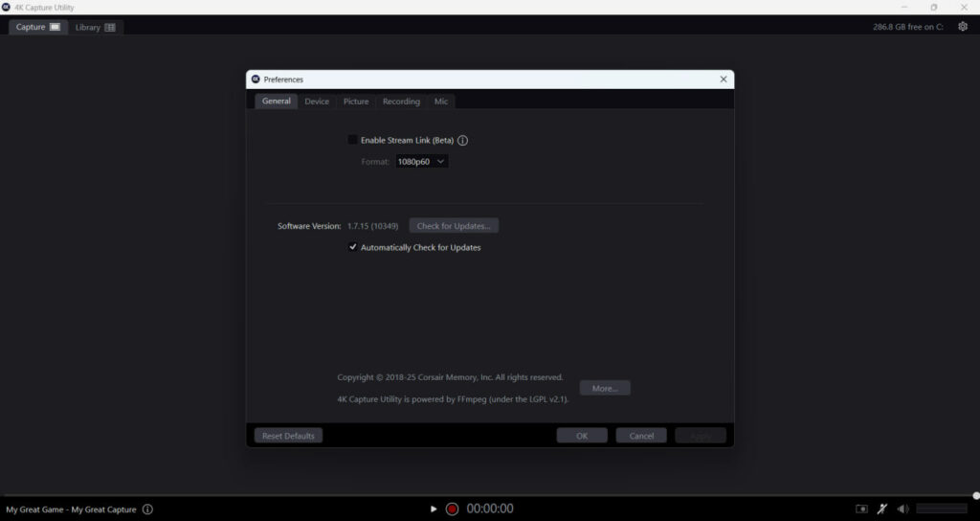
Task: Click the playback timeline scrubber handle
Action: pos(976,495)
